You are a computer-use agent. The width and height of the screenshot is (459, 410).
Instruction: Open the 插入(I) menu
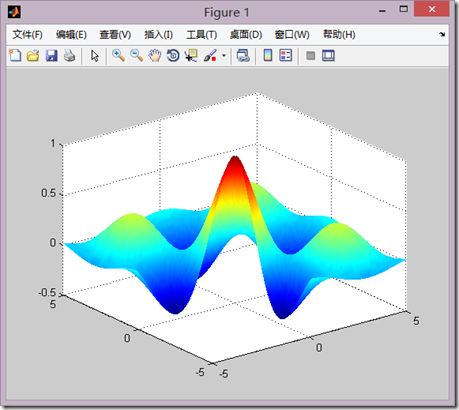tap(158, 34)
